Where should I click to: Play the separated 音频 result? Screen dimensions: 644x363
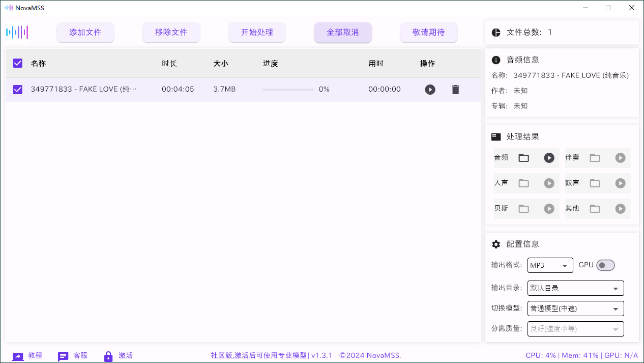click(549, 158)
